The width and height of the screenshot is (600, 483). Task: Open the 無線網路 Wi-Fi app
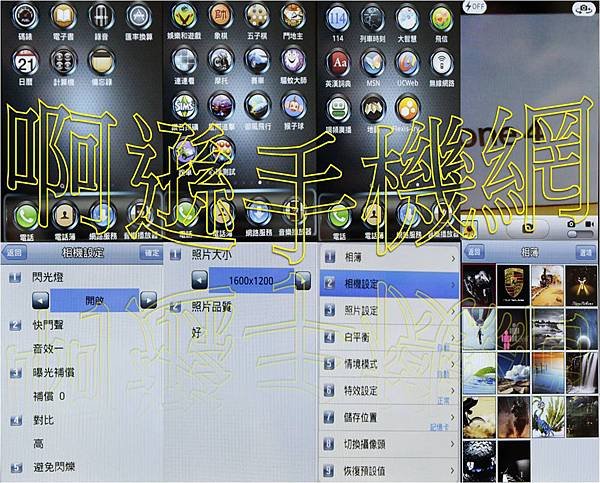(x=441, y=63)
